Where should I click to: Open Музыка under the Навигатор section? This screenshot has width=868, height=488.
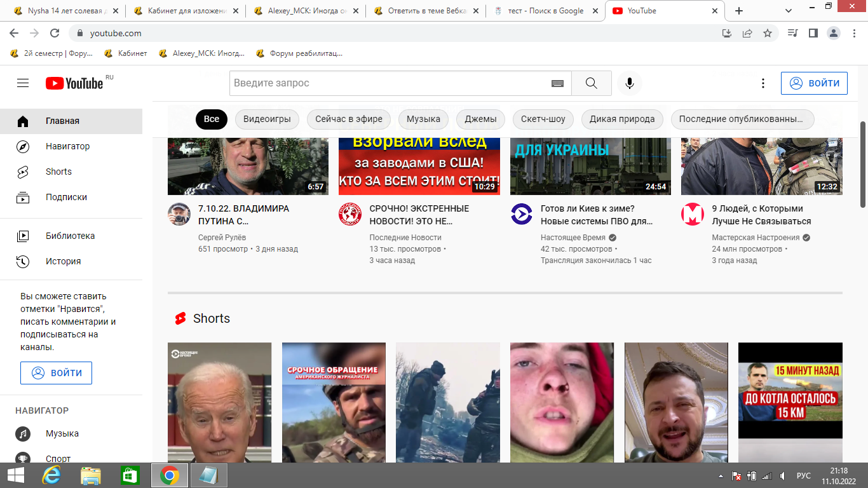pos(71,433)
